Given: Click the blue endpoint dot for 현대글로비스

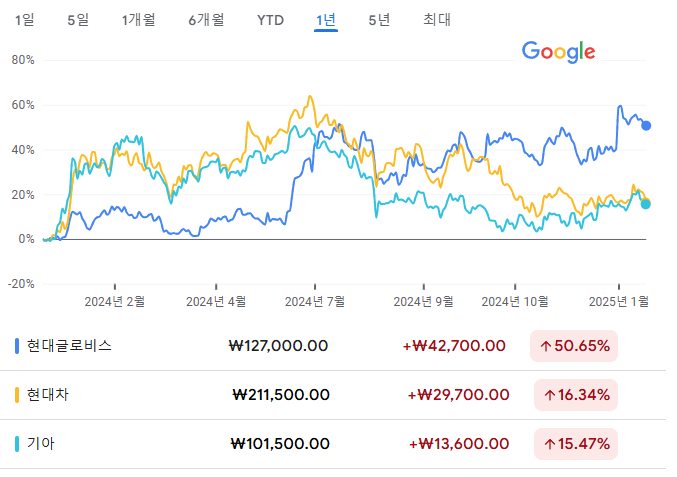Looking at the screenshot, I should point(646,126).
